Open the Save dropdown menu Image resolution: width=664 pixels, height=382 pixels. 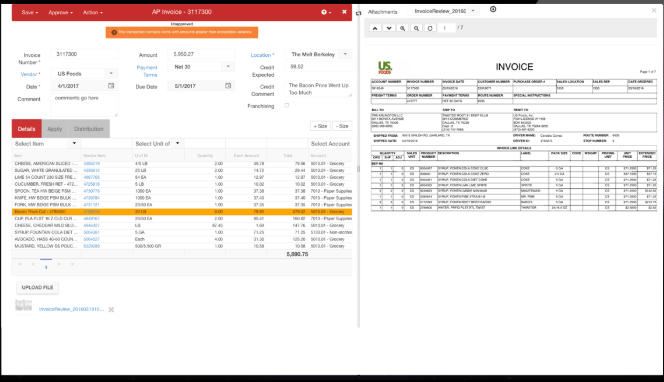[x=30, y=12]
